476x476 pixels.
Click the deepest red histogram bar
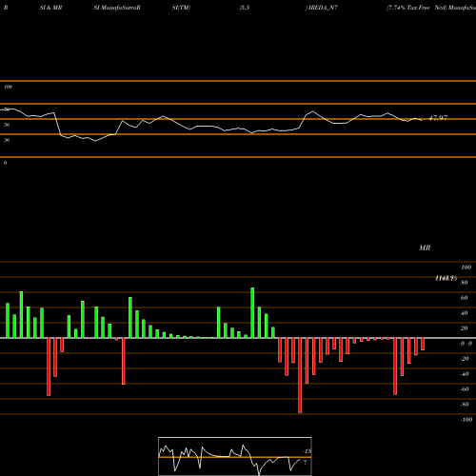click(x=300, y=375)
